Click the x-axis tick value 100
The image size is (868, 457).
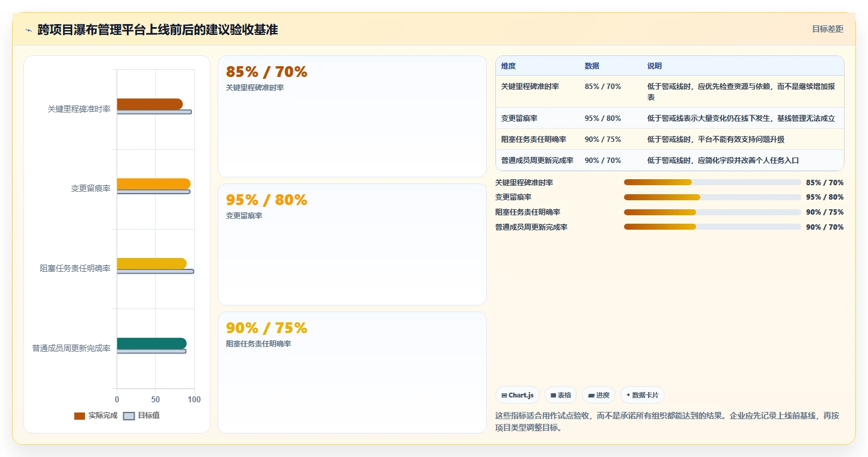pos(194,399)
